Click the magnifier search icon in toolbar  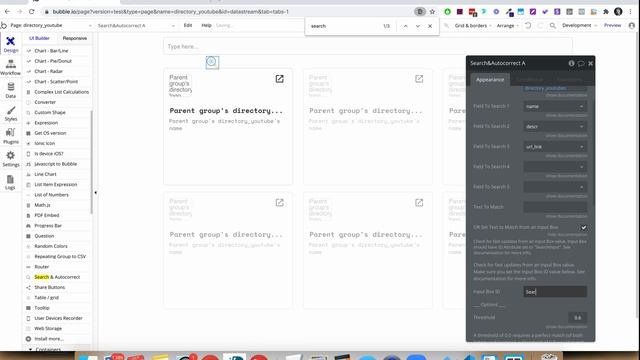pyautogui.click(x=553, y=25)
